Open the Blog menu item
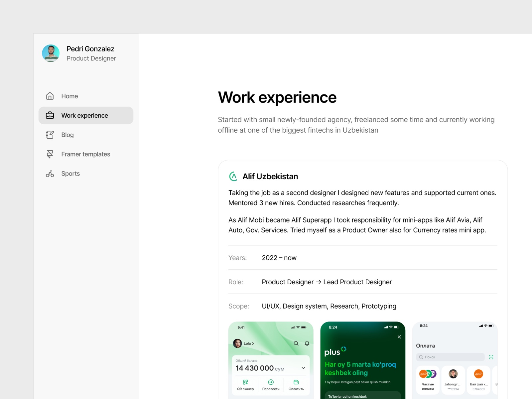Image resolution: width=532 pixels, height=399 pixels. pos(86,135)
